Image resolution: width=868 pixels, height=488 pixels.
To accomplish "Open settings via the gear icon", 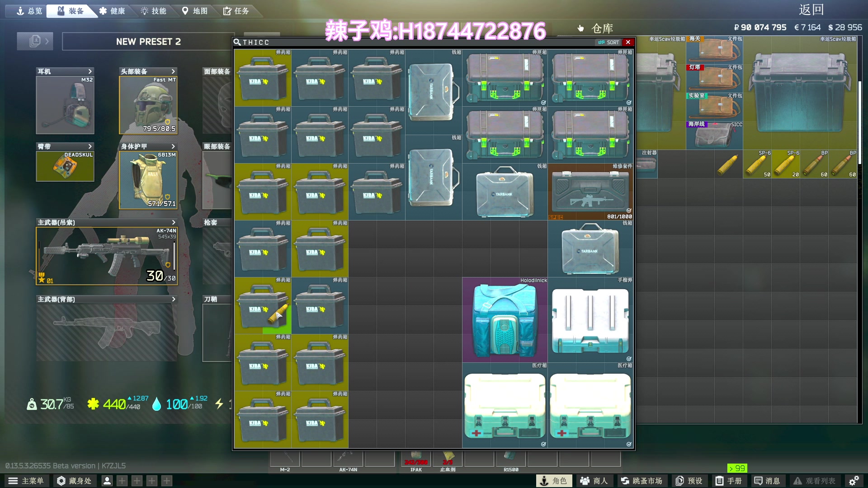I will [854, 481].
